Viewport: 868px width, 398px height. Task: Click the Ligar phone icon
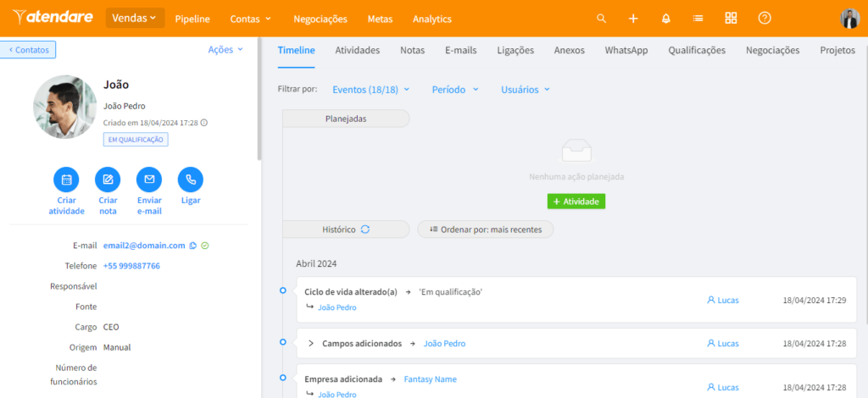(x=191, y=180)
